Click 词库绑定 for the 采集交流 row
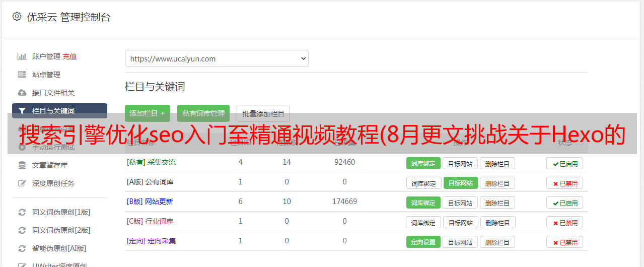This screenshot has width=644, height=267. coord(423,163)
